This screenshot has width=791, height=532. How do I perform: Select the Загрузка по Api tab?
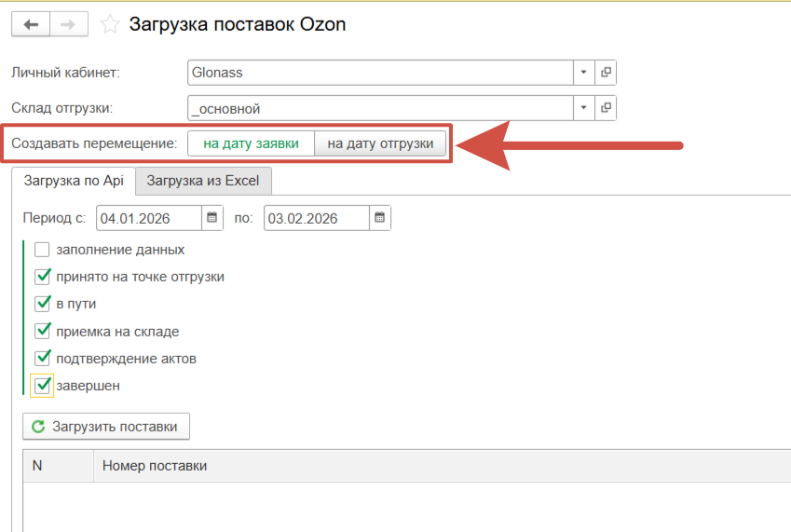pyautogui.click(x=74, y=181)
